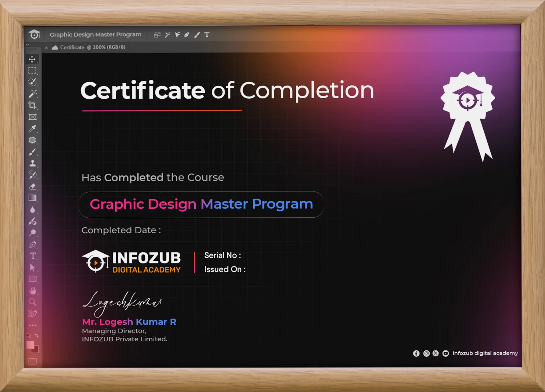545x392 pixels.
Task: Choose the Horizontal Type tool
Action: (33, 255)
